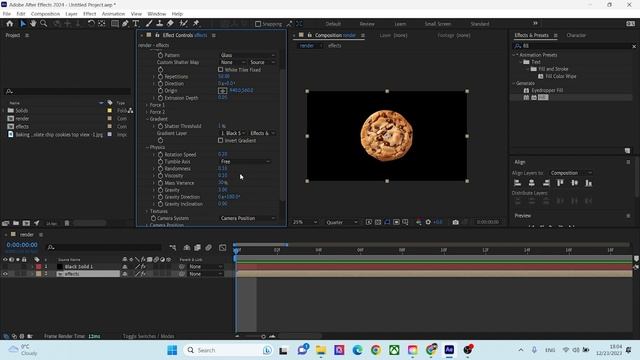Select the Brush tool
The width and height of the screenshot is (640, 360).
tap(149, 24)
